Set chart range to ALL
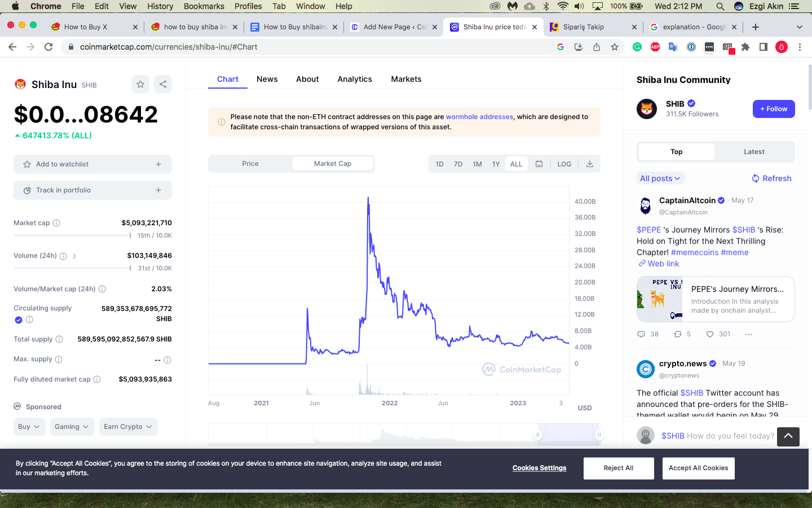 (x=517, y=164)
